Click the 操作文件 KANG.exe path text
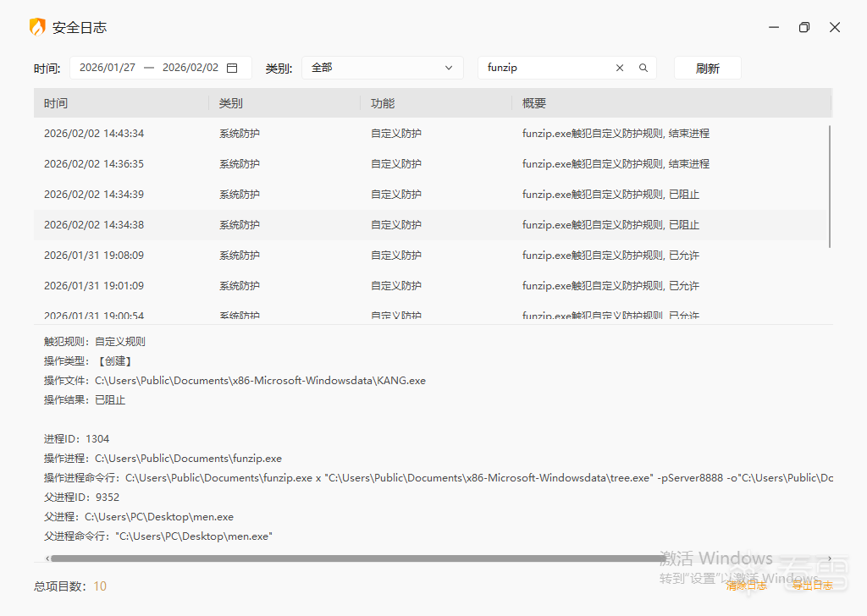867x616 pixels. (x=260, y=381)
